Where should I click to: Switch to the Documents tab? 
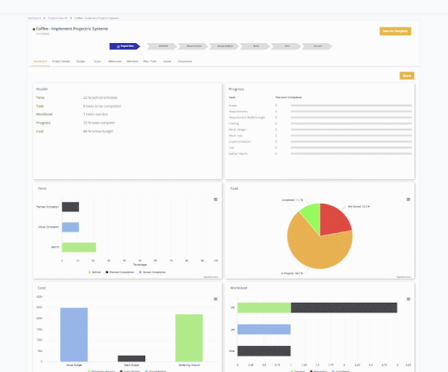(x=185, y=61)
